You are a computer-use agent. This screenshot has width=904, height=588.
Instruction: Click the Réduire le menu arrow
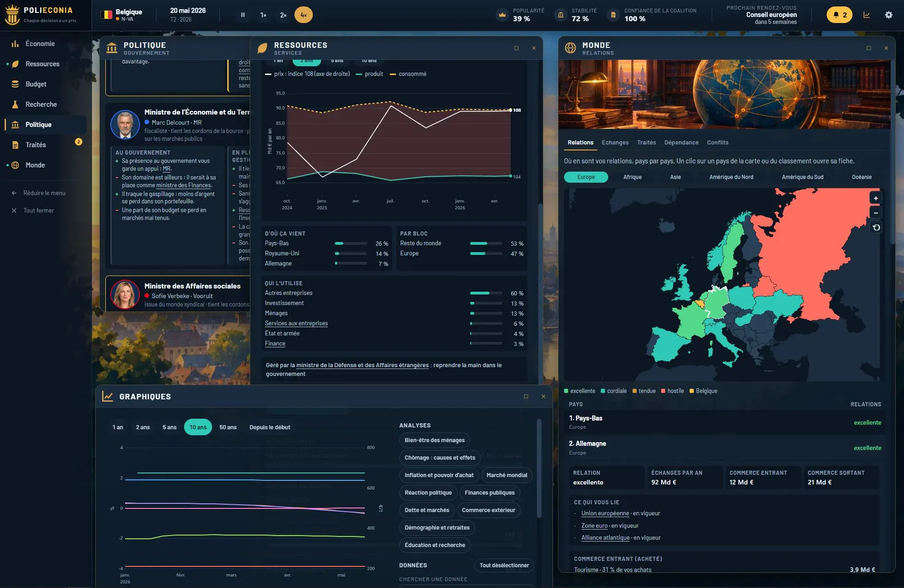14,193
